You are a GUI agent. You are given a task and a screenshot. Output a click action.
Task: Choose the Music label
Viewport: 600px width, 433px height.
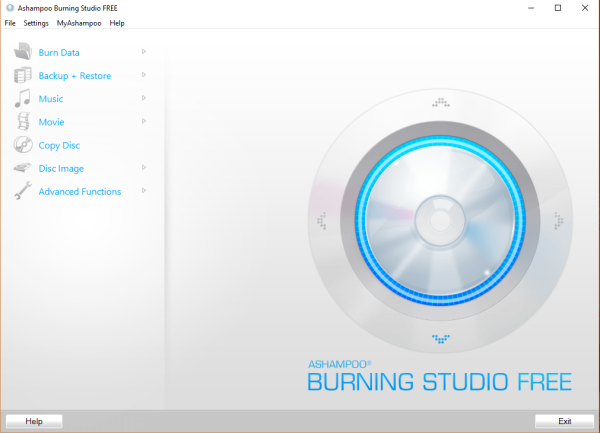point(51,99)
